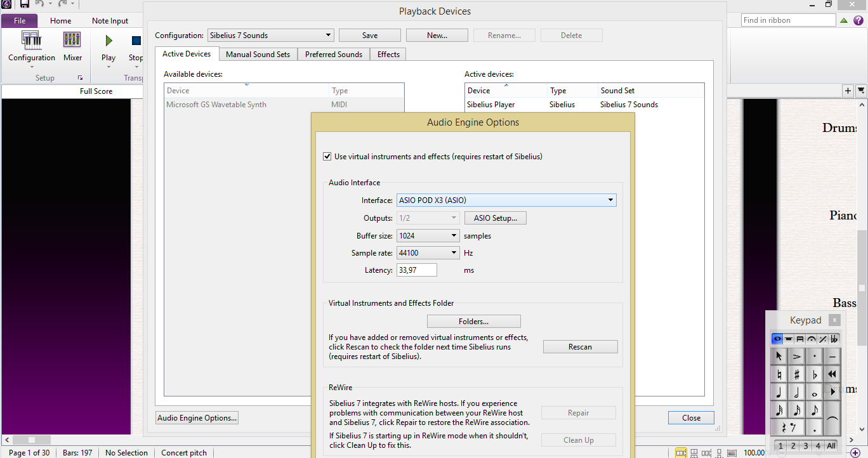Open the Setup group dialog launcher

click(x=80, y=78)
